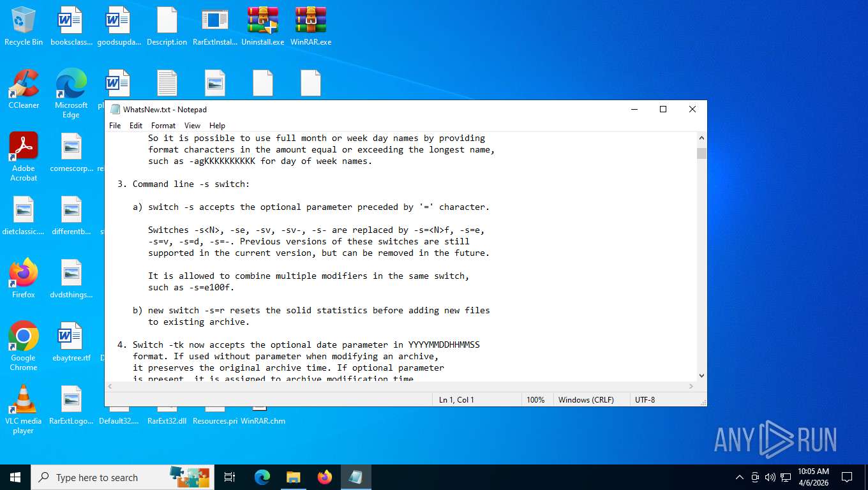Open goodsupda Word document on desktop

click(119, 26)
